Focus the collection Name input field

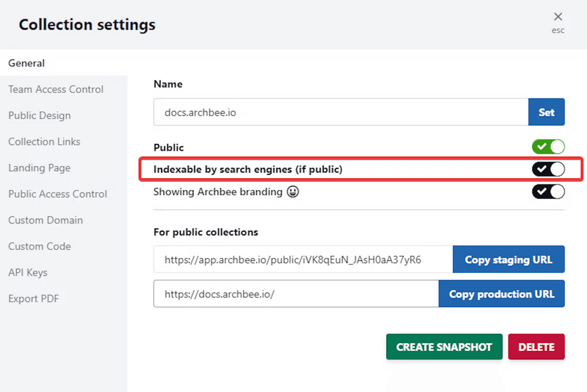(x=341, y=112)
